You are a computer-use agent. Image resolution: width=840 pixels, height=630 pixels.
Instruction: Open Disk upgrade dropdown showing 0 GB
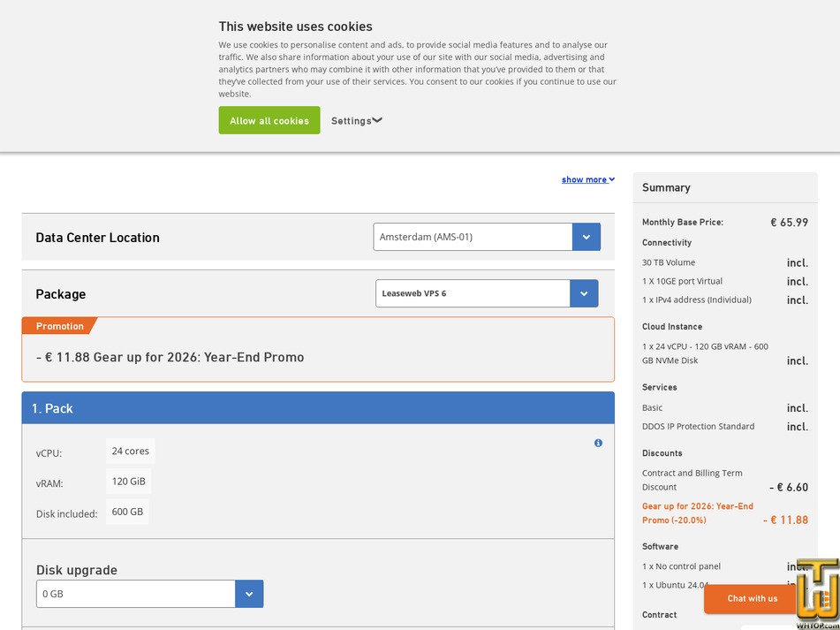click(149, 594)
